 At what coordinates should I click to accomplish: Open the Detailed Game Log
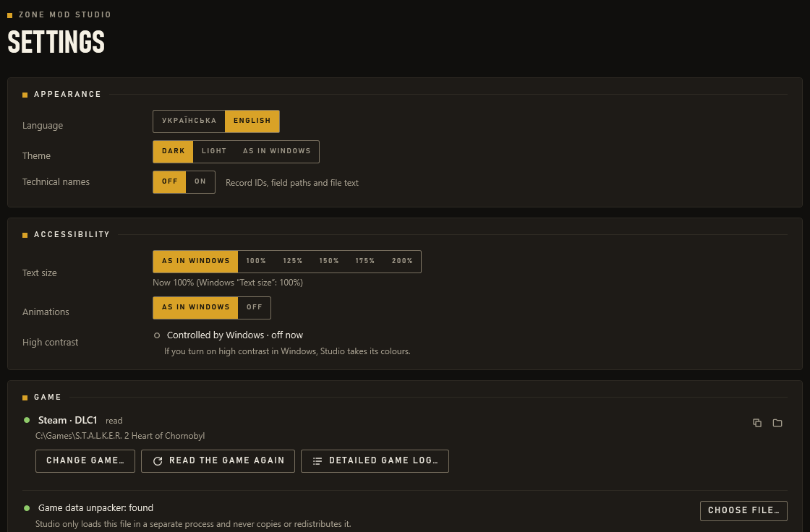point(375,460)
